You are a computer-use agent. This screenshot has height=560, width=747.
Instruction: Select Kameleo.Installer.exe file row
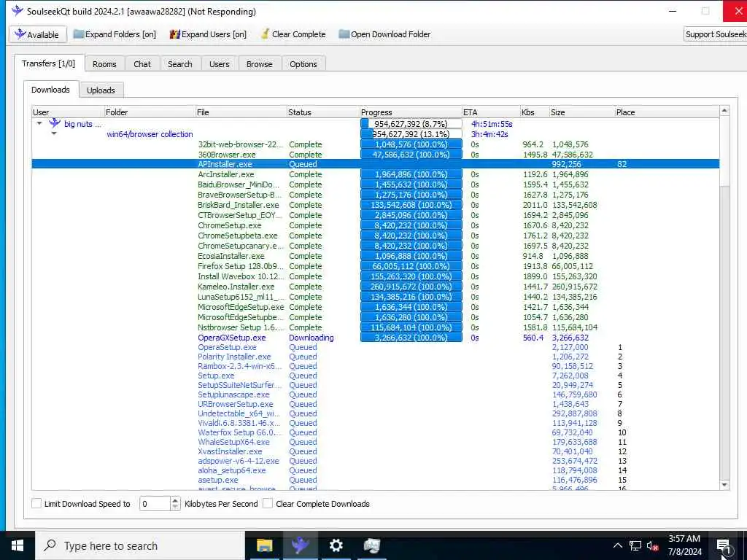(x=376, y=286)
